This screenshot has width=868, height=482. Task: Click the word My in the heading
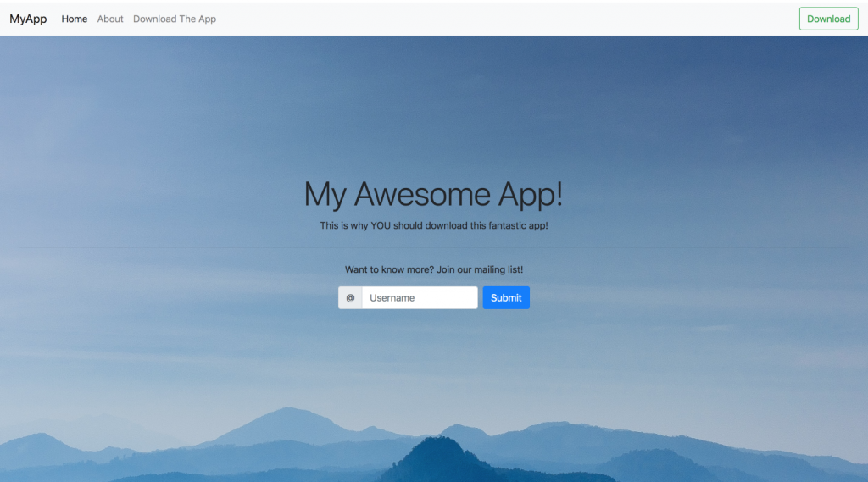(x=325, y=195)
